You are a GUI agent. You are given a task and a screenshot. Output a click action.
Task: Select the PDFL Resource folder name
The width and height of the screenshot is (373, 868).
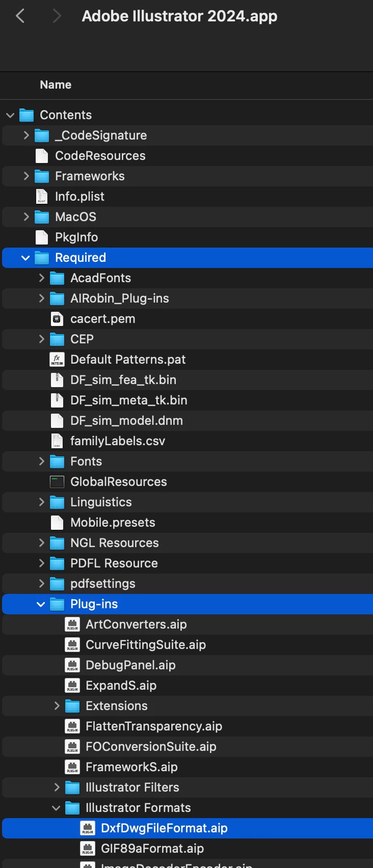tap(114, 563)
